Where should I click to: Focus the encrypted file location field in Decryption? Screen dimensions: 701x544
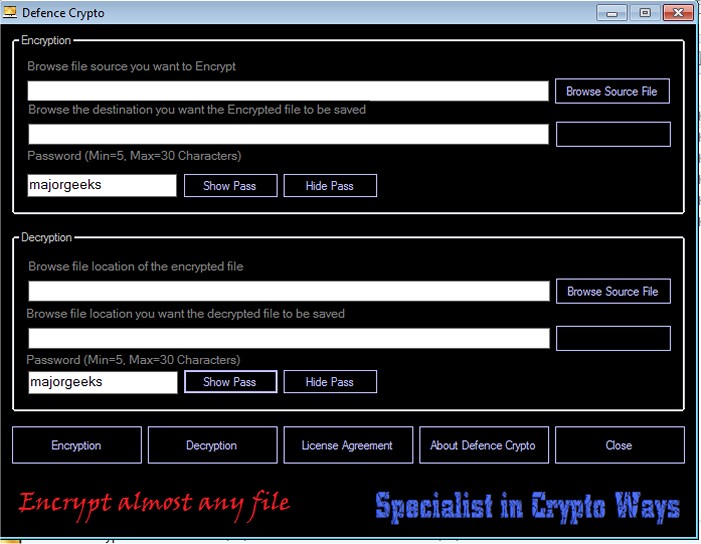point(289,291)
